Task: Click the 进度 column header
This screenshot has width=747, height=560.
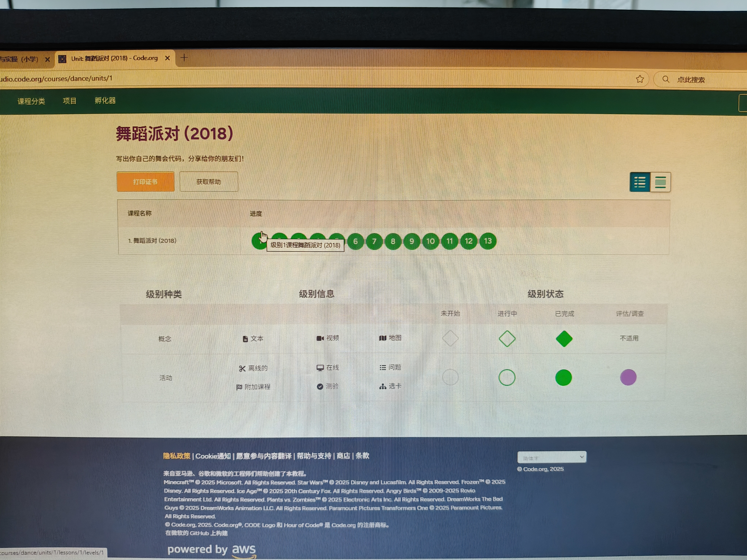Action: click(x=256, y=214)
